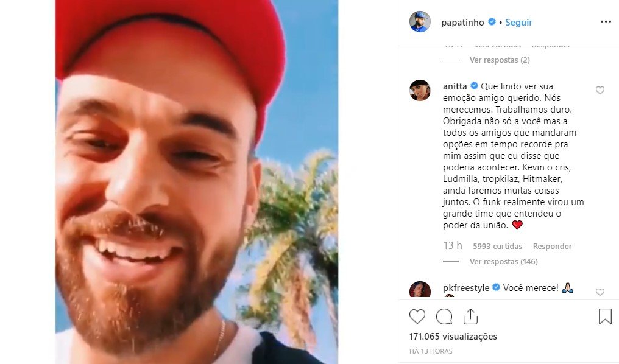Open the comment speech bubble icon
This screenshot has height=364, width=619.
coord(444,317)
